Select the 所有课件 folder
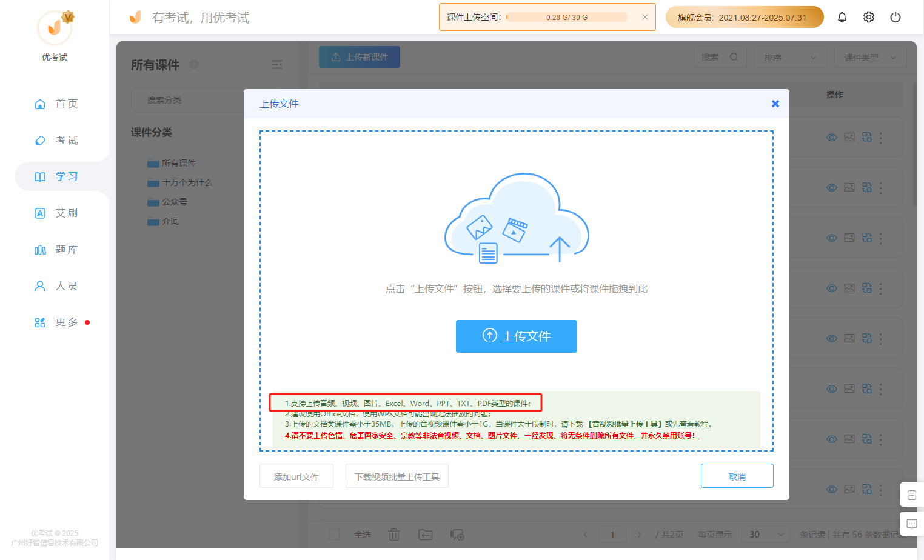The width and height of the screenshot is (924, 560). pyautogui.click(x=172, y=163)
